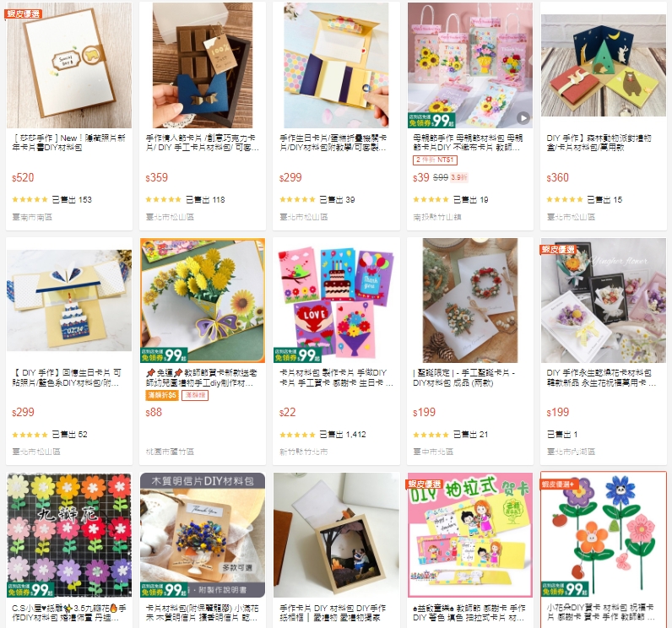Image resolution: width=672 pixels, height=628 pixels.
Task: Click star rating of the $22 card kit
Action: [297, 435]
